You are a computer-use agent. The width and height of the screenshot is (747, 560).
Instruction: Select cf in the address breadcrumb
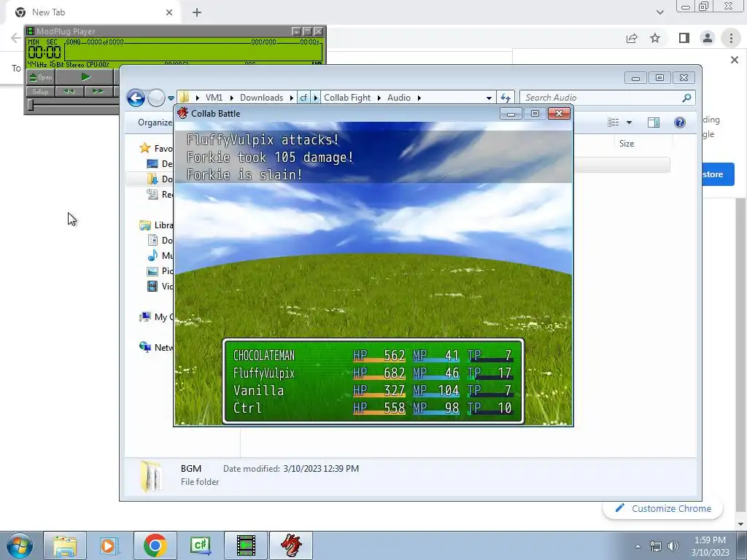(303, 98)
